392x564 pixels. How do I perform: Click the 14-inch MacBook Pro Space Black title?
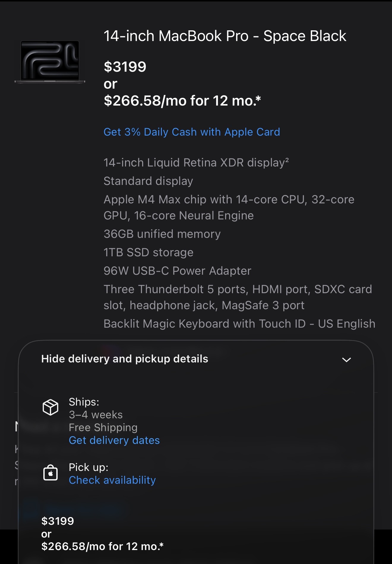[225, 36]
